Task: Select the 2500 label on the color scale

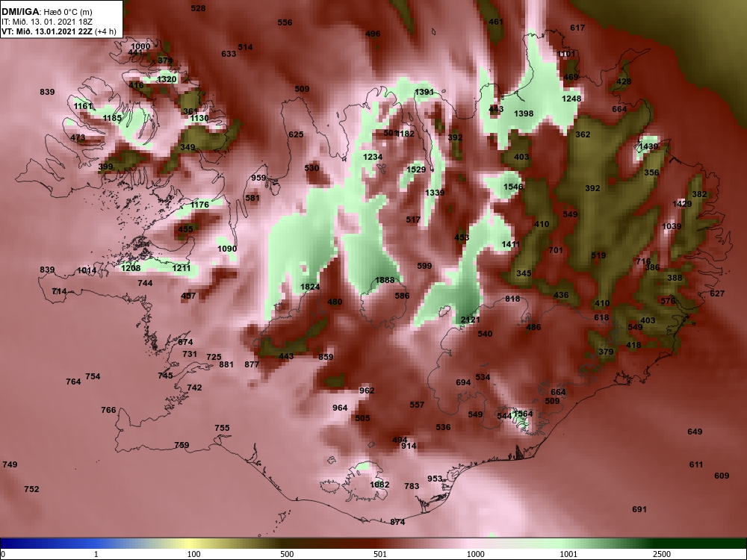Action: [x=661, y=554]
